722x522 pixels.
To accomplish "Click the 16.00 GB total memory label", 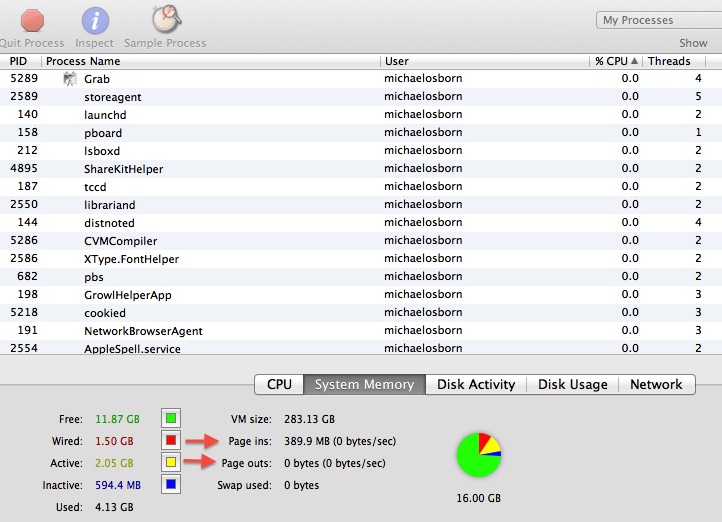I will (478, 498).
